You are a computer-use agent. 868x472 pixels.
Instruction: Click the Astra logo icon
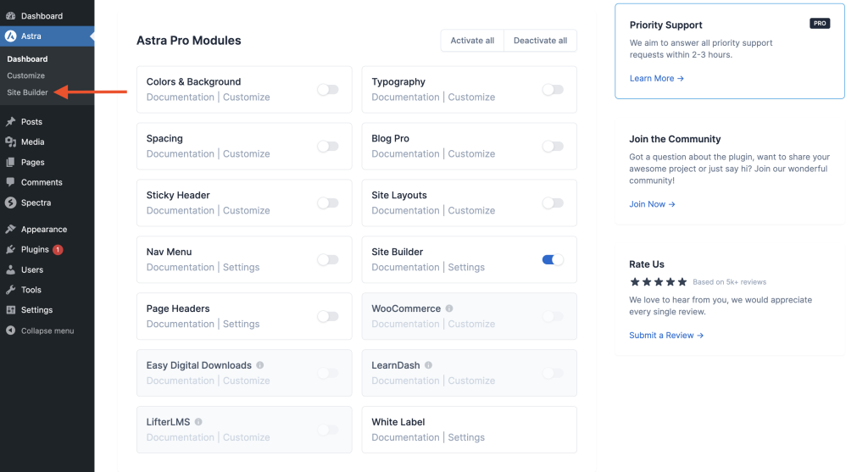(x=10, y=36)
